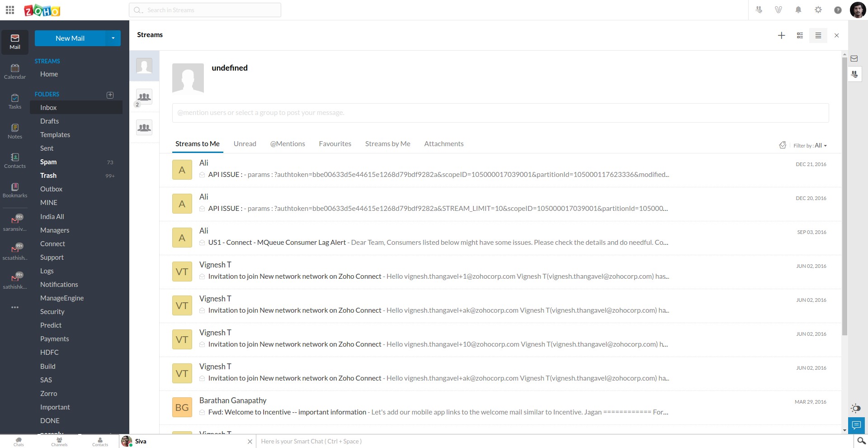
Task: Open Ali's MQueue Consumer Lag Alert stream
Action: (x=500, y=238)
